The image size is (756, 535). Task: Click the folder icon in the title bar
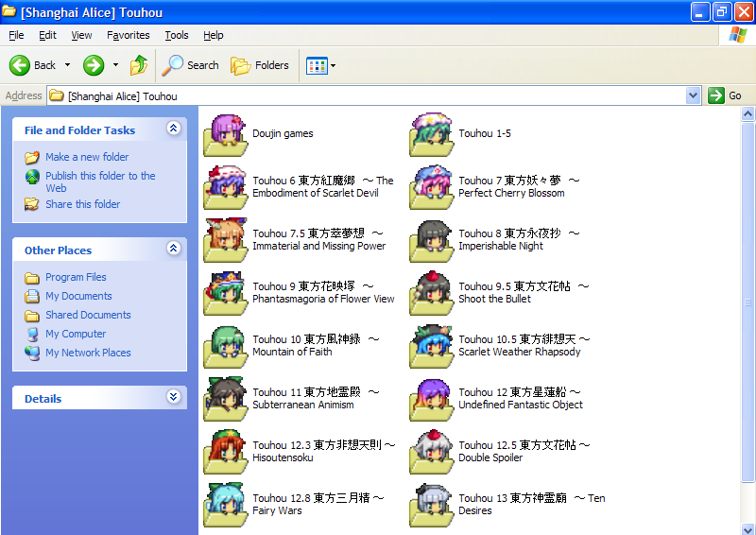(x=9, y=11)
